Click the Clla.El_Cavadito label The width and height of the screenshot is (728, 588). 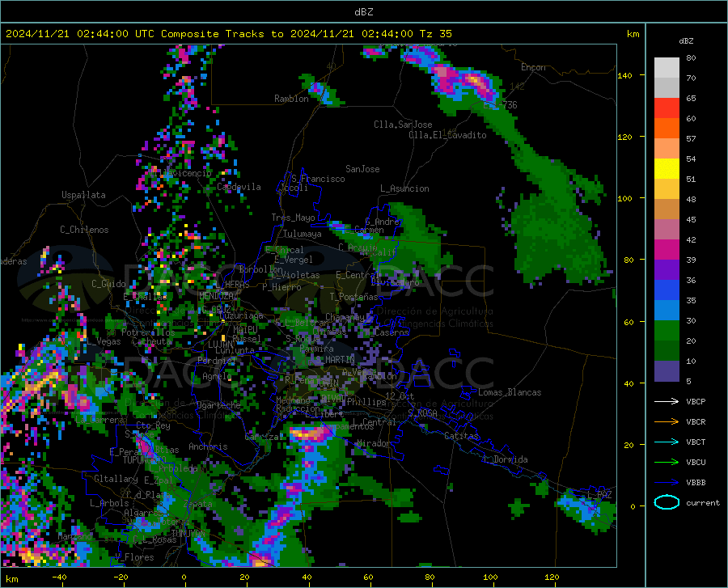[x=447, y=135]
